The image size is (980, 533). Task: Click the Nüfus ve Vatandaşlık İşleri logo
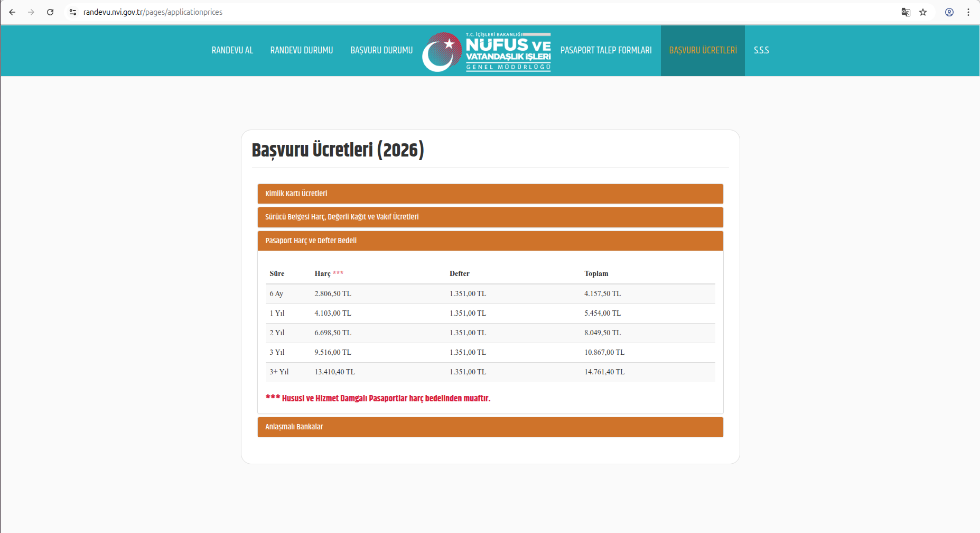(487, 51)
